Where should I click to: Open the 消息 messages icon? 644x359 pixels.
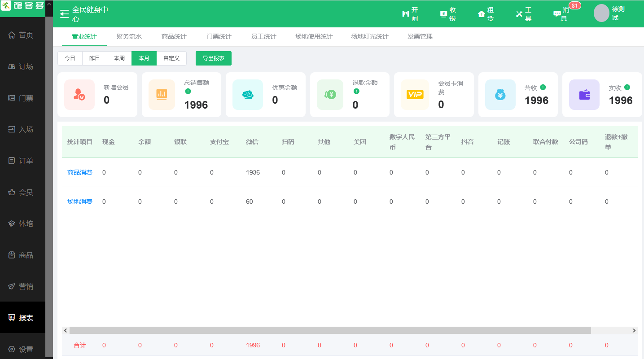point(557,14)
